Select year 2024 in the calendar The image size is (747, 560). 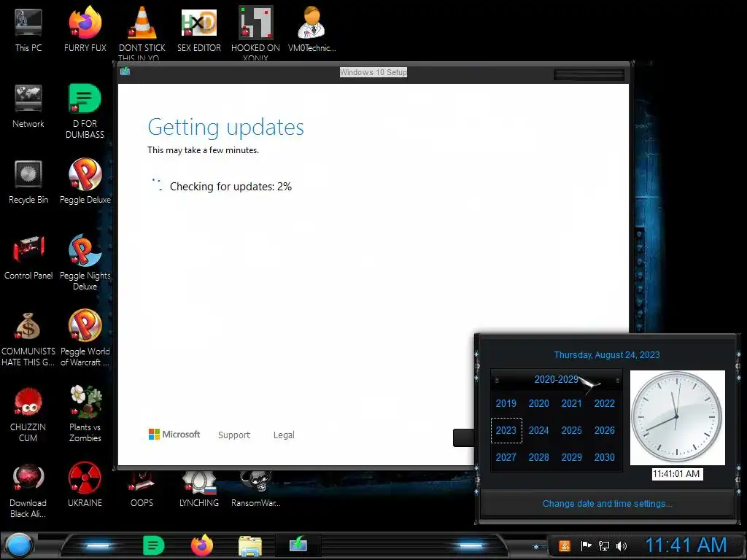click(539, 430)
